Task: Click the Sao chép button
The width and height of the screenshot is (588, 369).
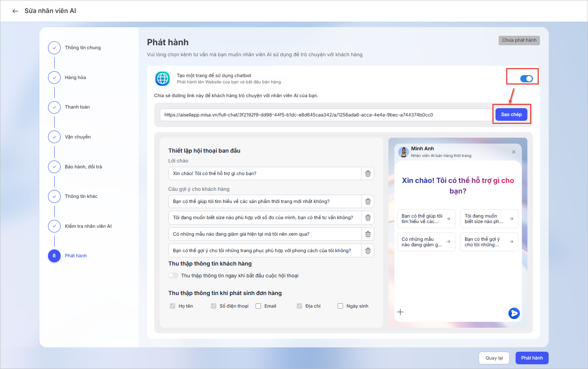Action: [x=511, y=114]
